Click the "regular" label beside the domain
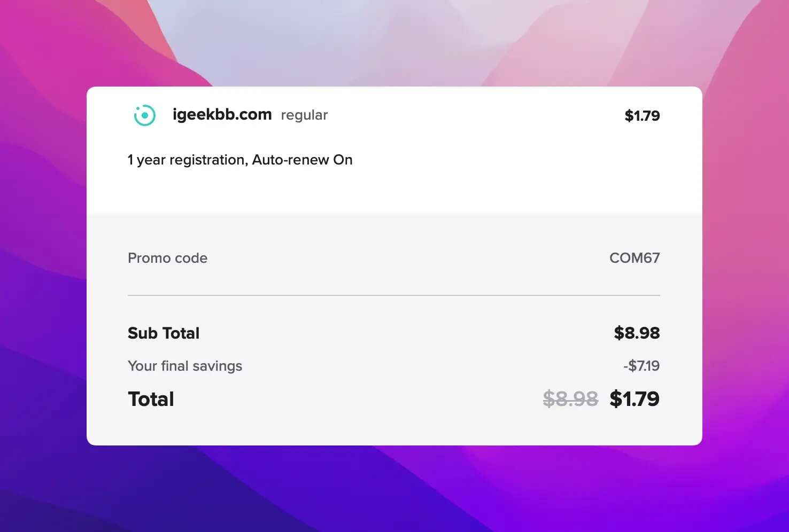Viewport: 789px width, 532px height. (x=304, y=115)
